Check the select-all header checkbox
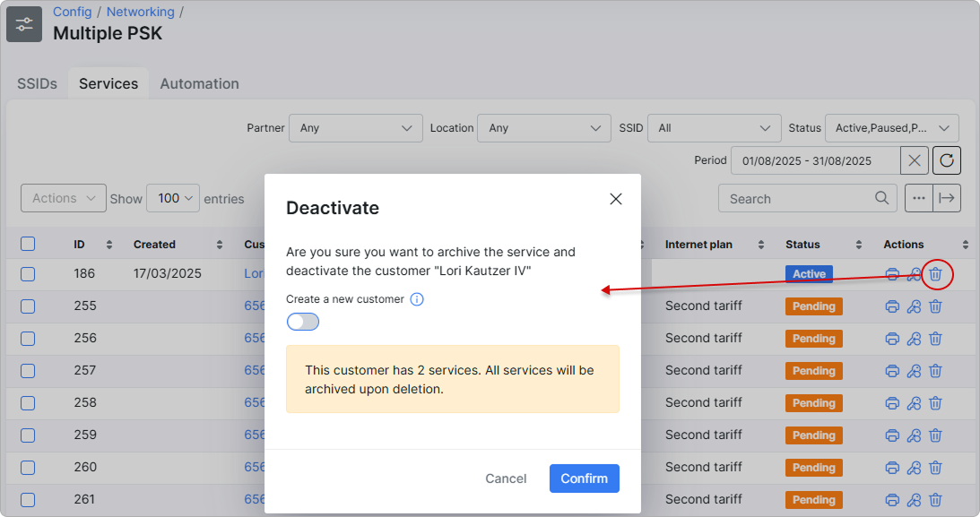 28,244
